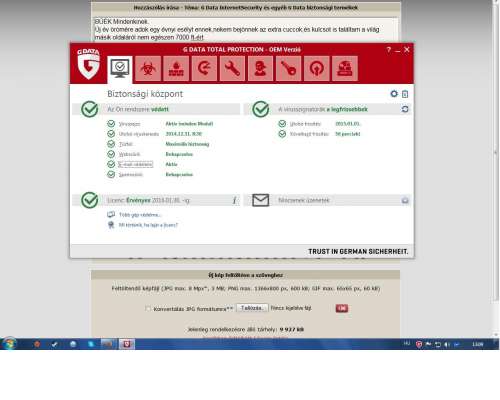Click the HU language indicator

pos(407,344)
